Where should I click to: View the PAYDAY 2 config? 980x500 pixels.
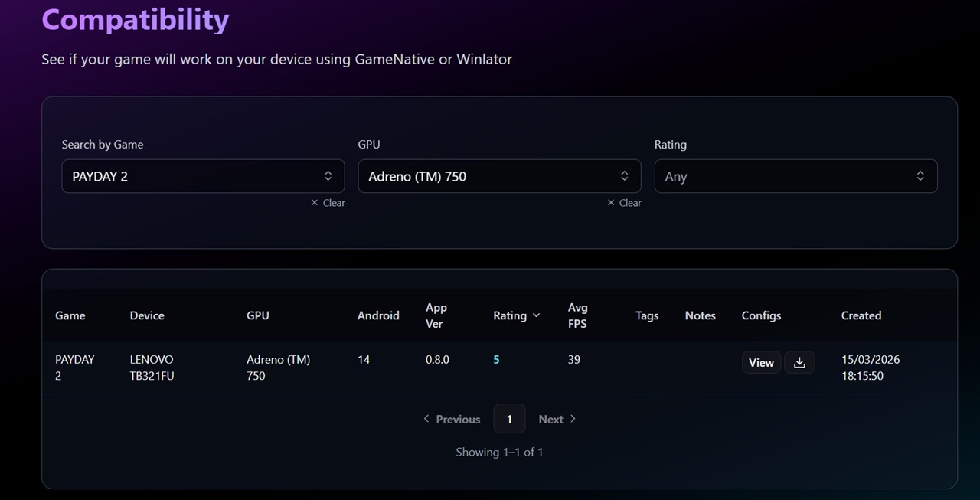pos(761,363)
